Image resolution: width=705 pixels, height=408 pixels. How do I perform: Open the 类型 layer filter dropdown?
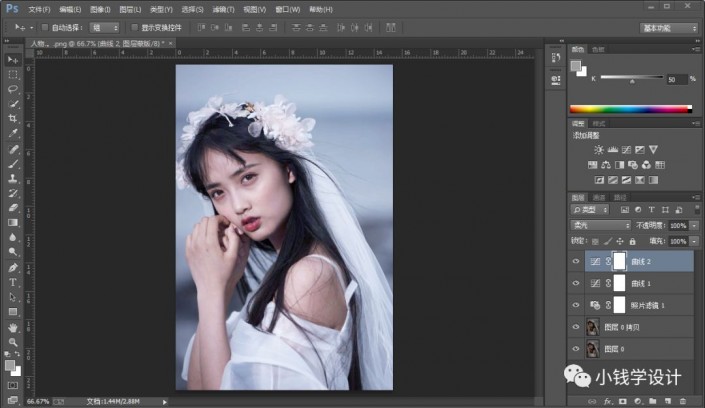590,210
